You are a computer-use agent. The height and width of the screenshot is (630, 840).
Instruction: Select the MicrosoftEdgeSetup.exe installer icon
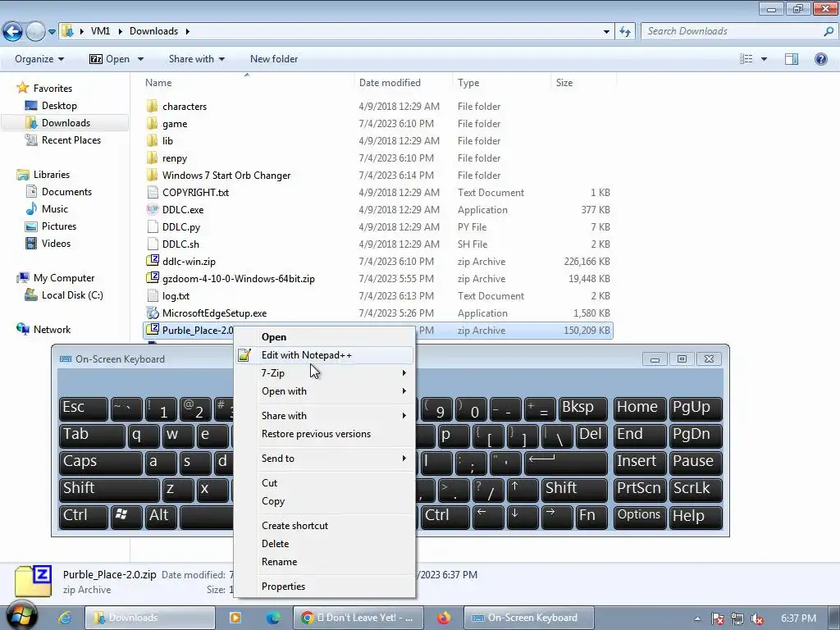click(x=153, y=313)
